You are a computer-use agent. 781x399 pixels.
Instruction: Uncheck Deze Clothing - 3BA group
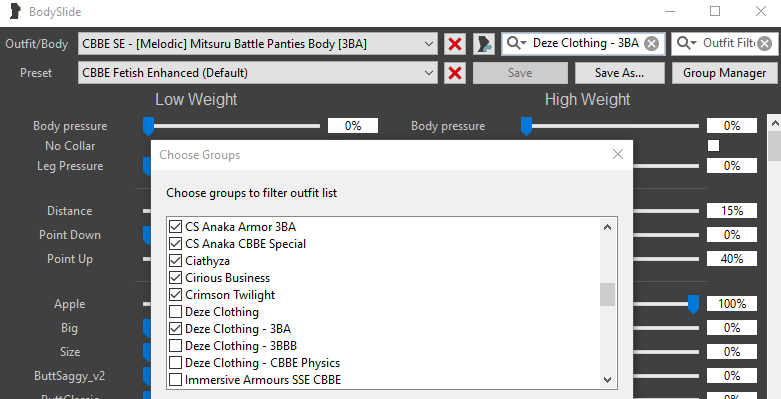[x=175, y=329]
